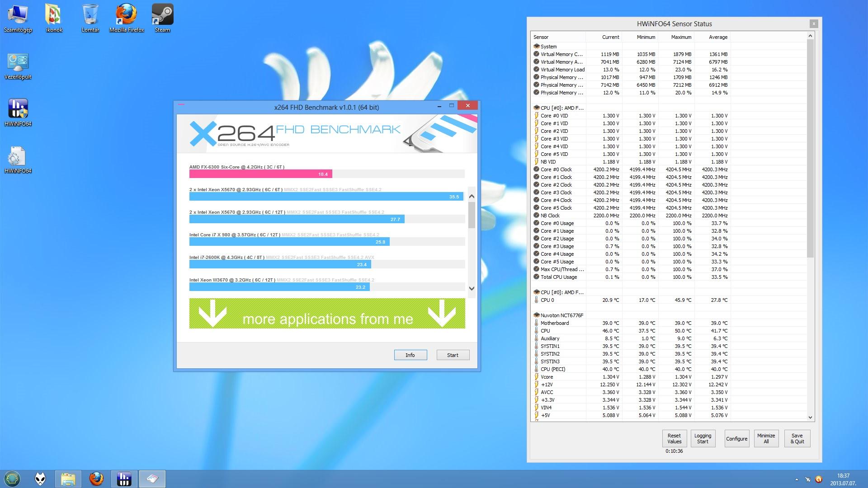Click the orange tray notification icon

pos(819,479)
